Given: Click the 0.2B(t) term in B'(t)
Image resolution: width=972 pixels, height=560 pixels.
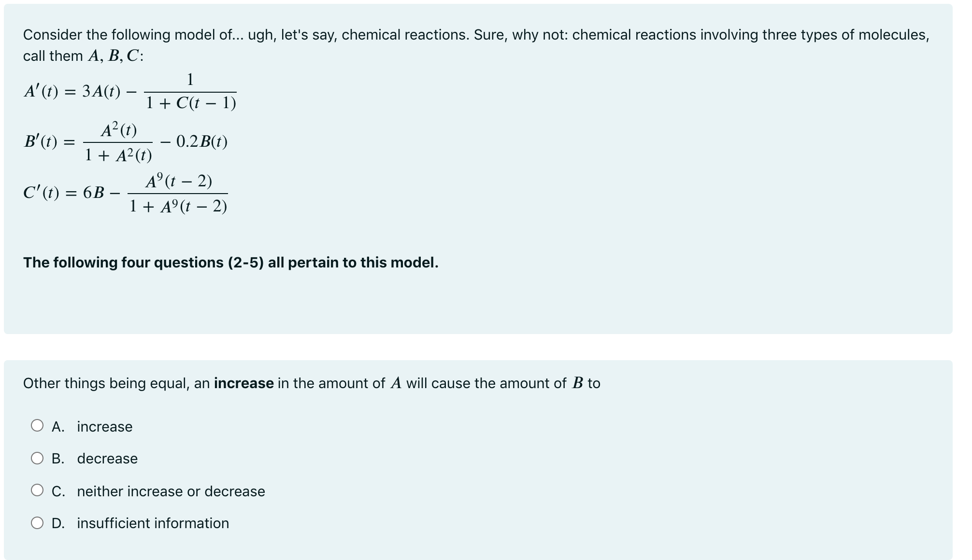Looking at the screenshot, I should click(202, 142).
